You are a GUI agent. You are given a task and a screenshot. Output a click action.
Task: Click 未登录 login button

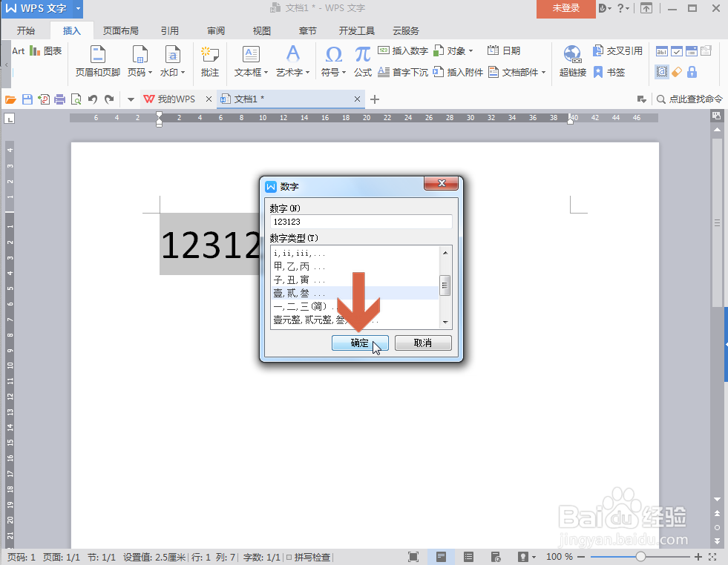[x=566, y=8]
